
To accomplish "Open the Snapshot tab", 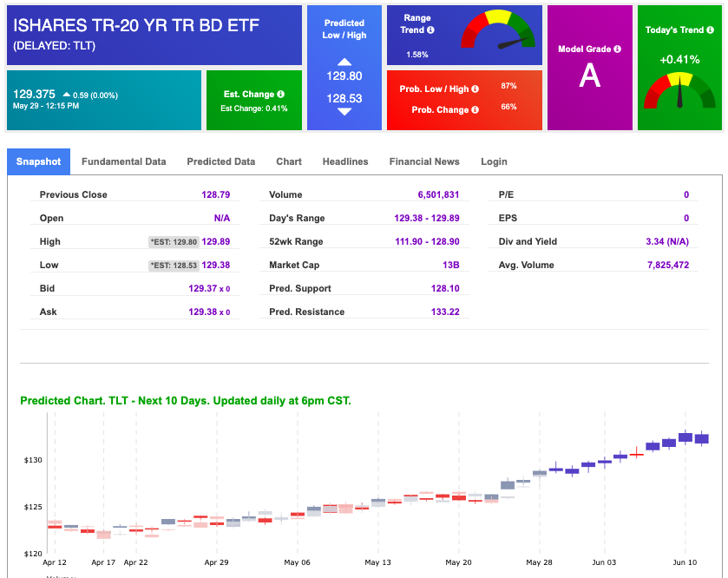I will pyautogui.click(x=38, y=161).
